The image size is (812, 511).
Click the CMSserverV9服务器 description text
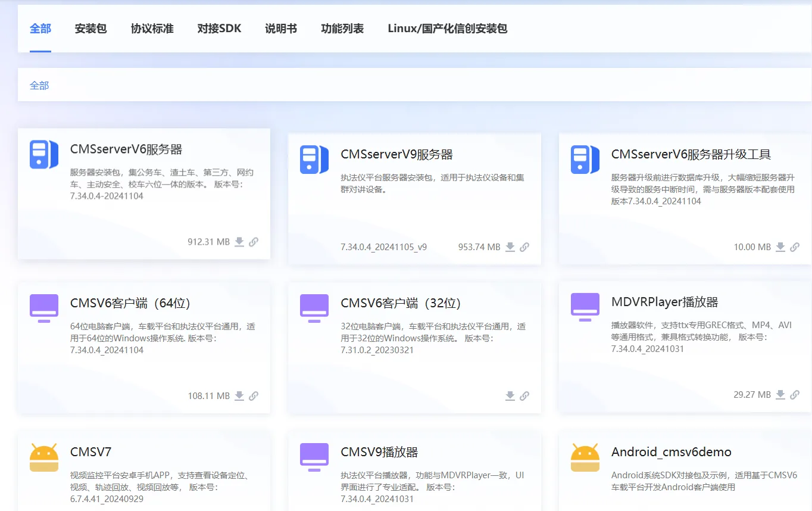[x=433, y=183]
